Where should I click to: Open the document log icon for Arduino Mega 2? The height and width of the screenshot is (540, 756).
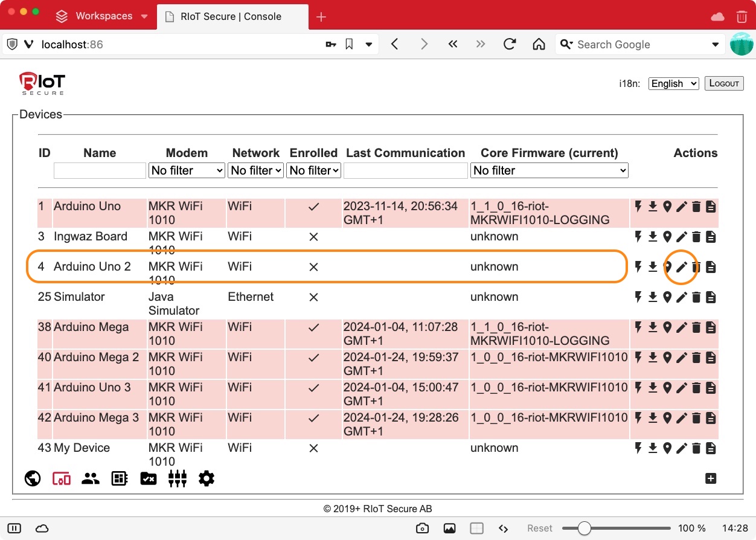(711, 358)
